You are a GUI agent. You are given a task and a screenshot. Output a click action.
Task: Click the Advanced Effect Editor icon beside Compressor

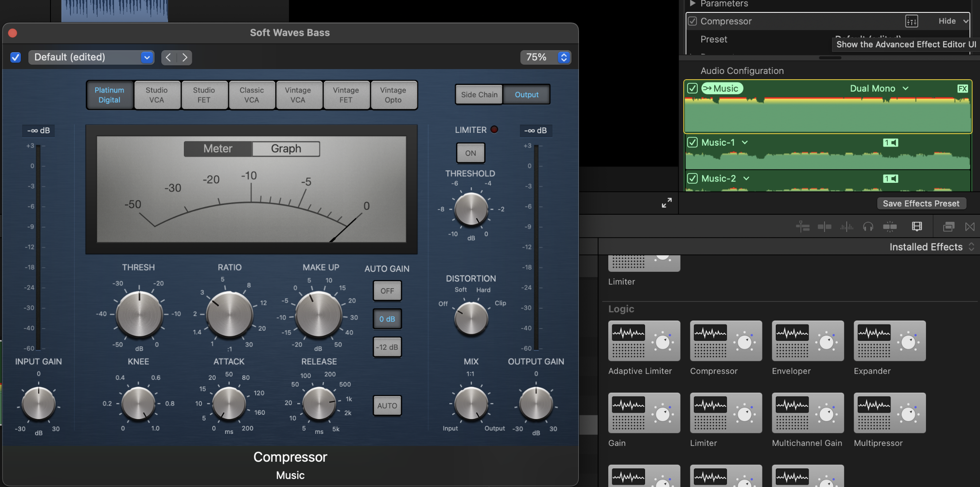(x=911, y=21)
